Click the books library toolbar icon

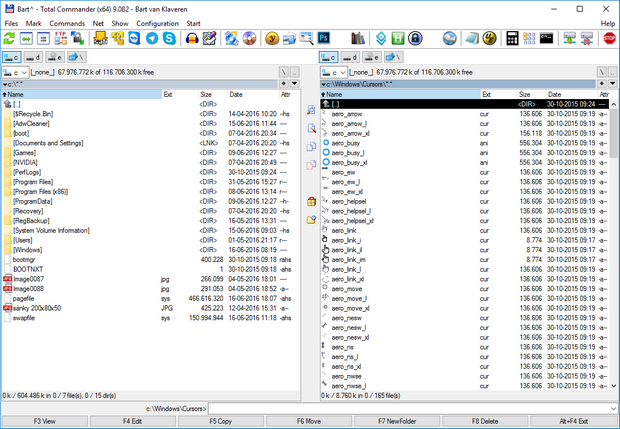point(358,38)
